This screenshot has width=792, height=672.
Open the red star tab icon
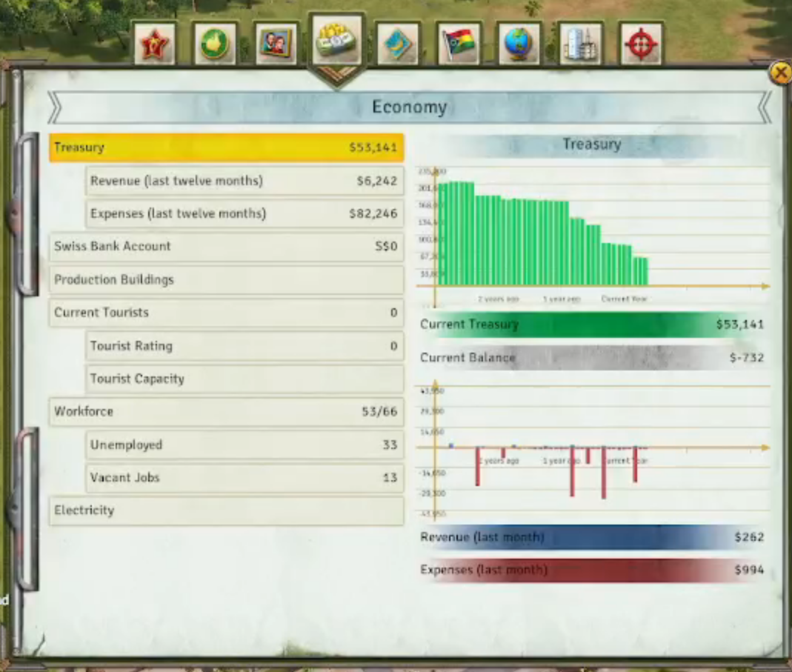click(x=155, y=44)
